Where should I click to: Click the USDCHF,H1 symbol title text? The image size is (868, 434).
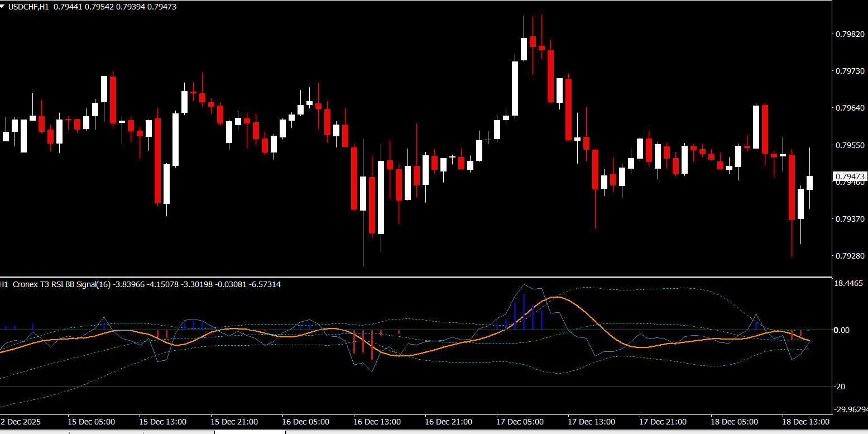(x=28, y=7)
